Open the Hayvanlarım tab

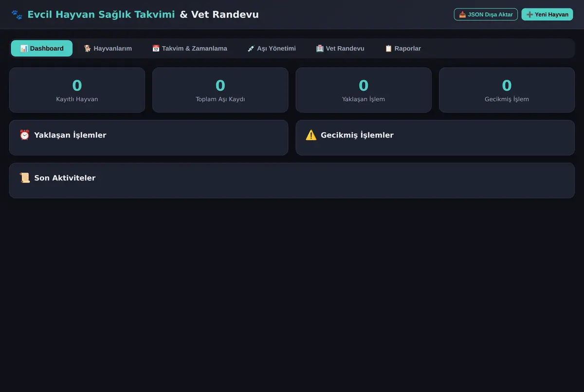coord(108,48)
